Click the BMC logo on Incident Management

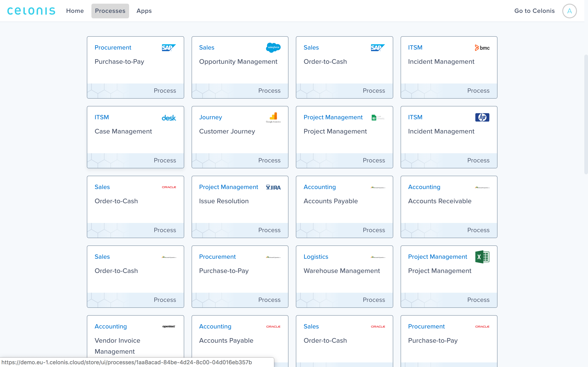click(482, 48)
